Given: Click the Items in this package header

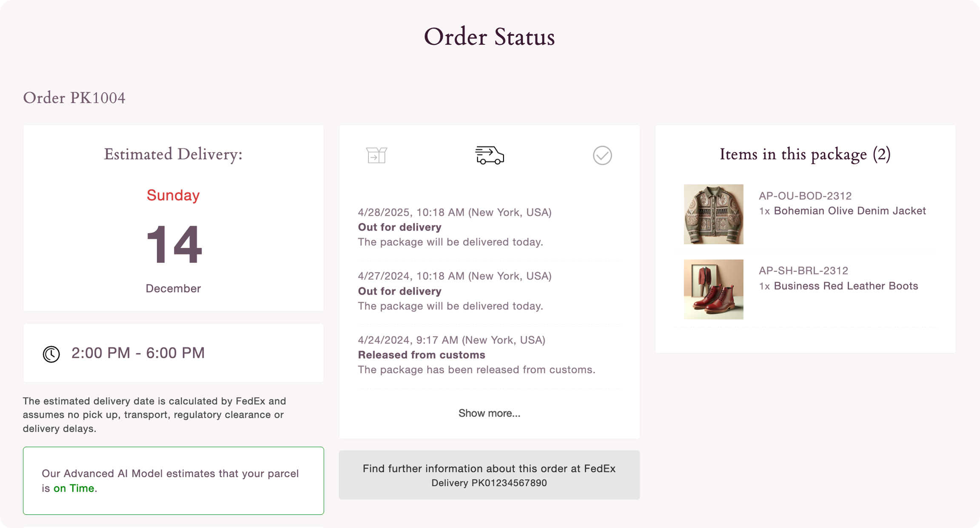Looking at the screenshot, I should [x=805, y=154].
